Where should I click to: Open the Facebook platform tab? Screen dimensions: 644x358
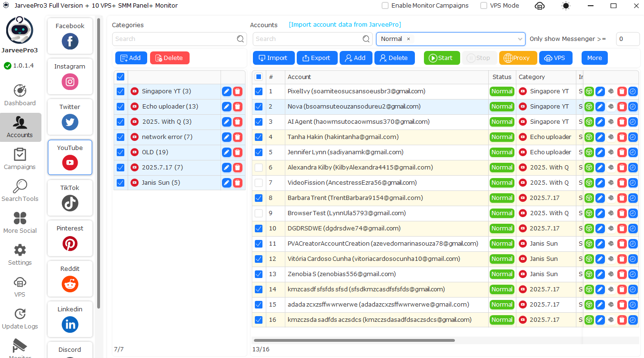[x=70, y=36]
